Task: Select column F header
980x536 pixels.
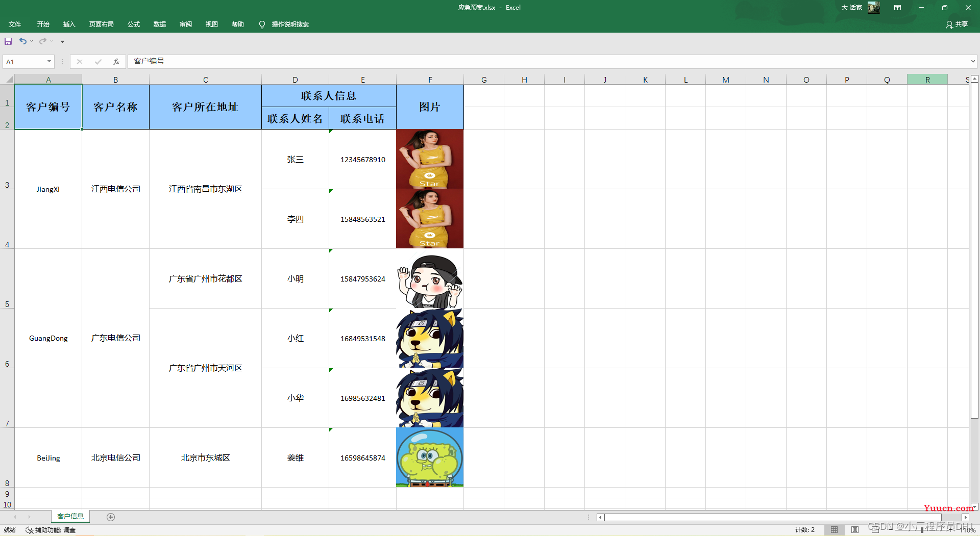Action: (430, 80)
